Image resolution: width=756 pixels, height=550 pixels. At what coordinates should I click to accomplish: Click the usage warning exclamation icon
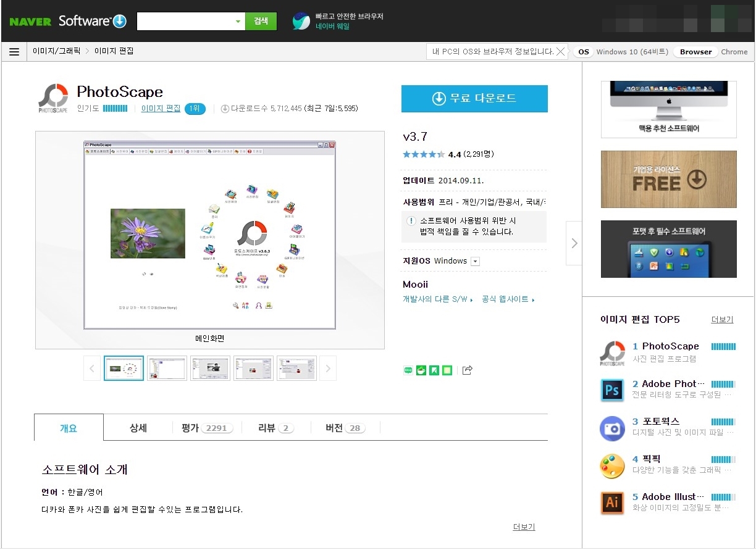pyautogui.click(x=411, y=221)
